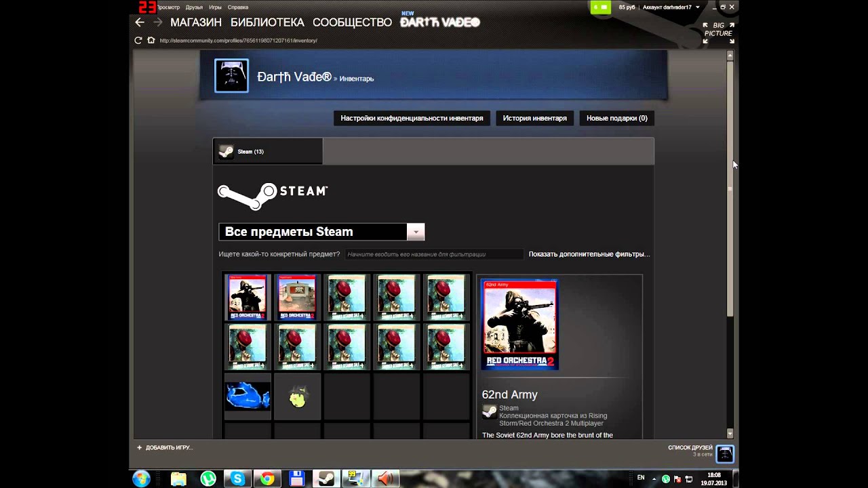Viewport: 868px width, 488px height.
Task: Open Google Chrome from the taskbar
Action: click(267, 479)
